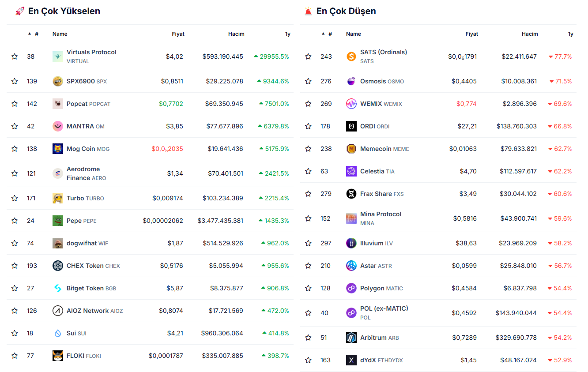Sort losers table by rank number

[x=330, y=34]
